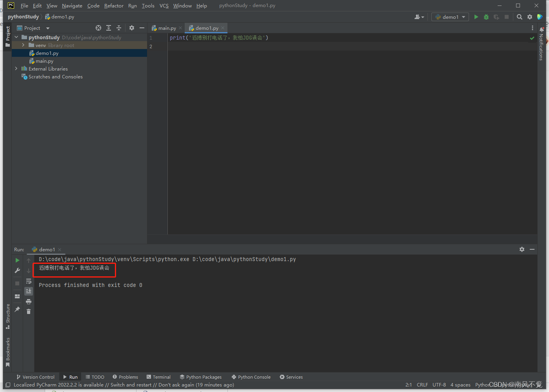Click the PyCharm update notification message
549x392 pixels.
[x=124, y=385]
